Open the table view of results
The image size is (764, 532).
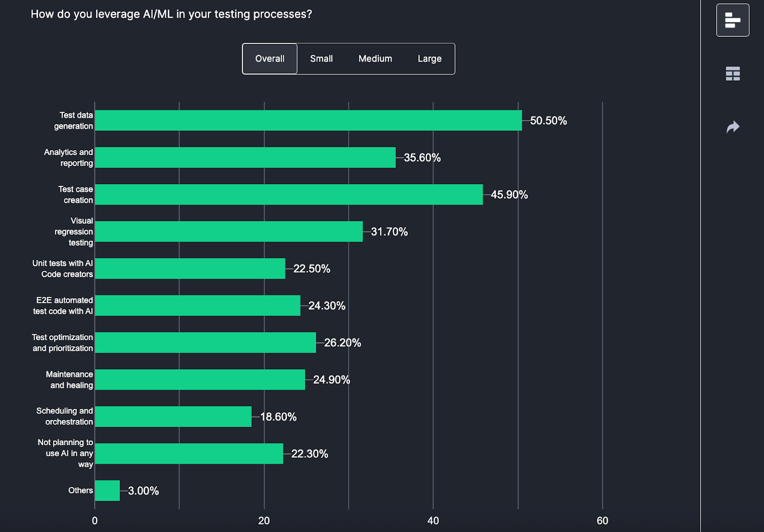click(x=732, y=74)
